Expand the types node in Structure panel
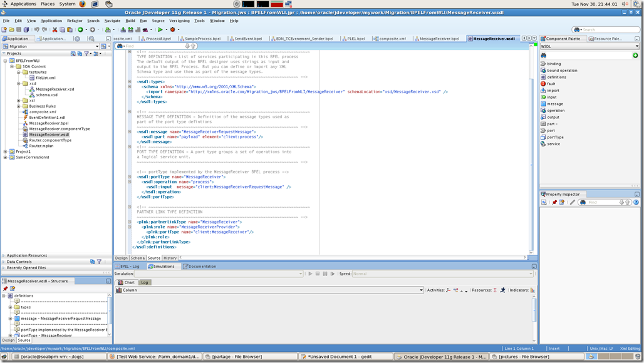Screen dimensions: 644x363 10,307
